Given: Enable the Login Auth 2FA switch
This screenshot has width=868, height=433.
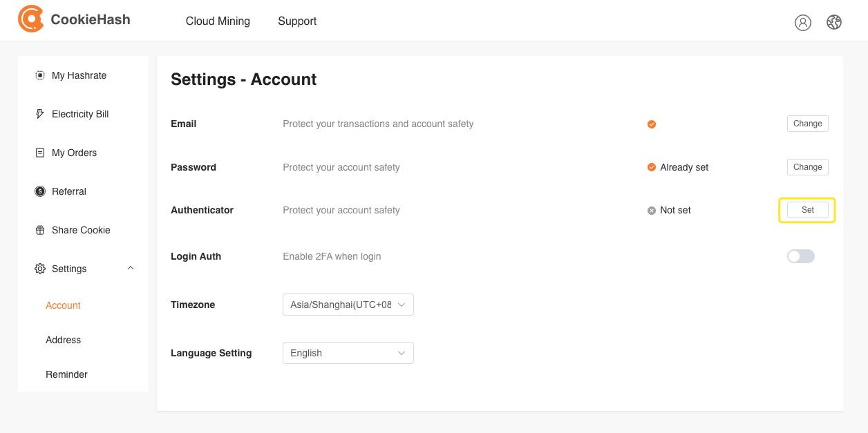Looking at the screenshot, I should [801, 256].
